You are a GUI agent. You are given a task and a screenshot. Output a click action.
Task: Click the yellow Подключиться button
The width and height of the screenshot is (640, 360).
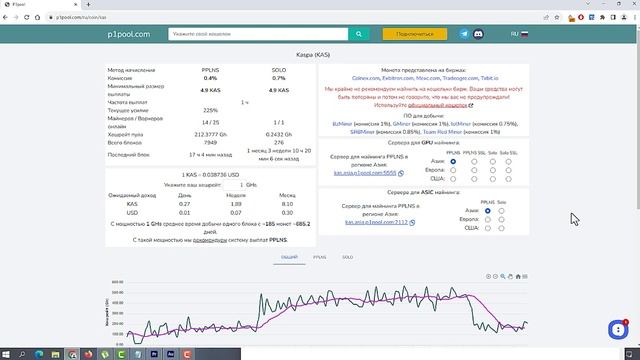point(415,34)
